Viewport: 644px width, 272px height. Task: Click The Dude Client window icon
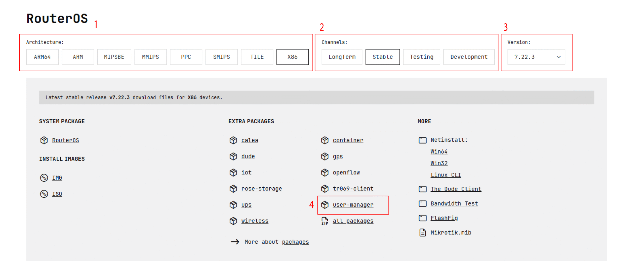[423, 189]
